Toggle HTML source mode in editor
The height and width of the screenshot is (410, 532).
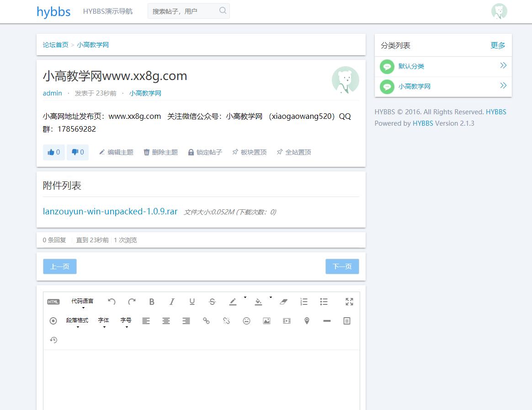coord(53,302)
